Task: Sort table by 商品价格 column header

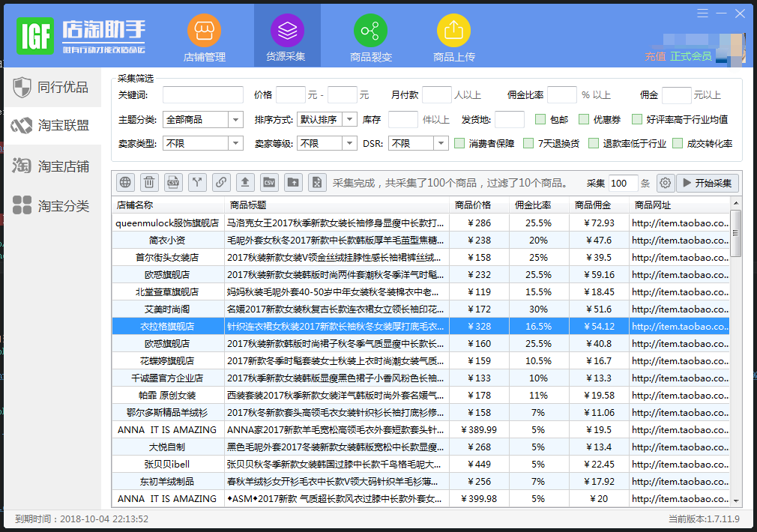Action: tap(479, 205)
